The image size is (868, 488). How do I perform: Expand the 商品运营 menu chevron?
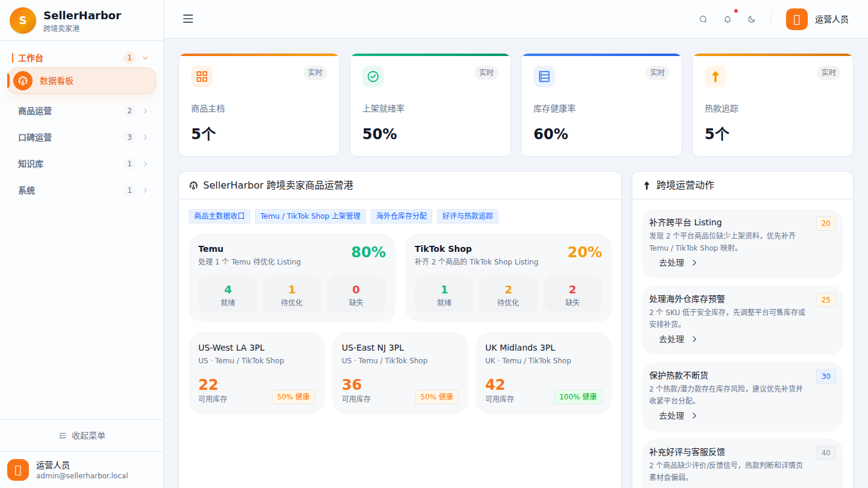click(145, 111)
